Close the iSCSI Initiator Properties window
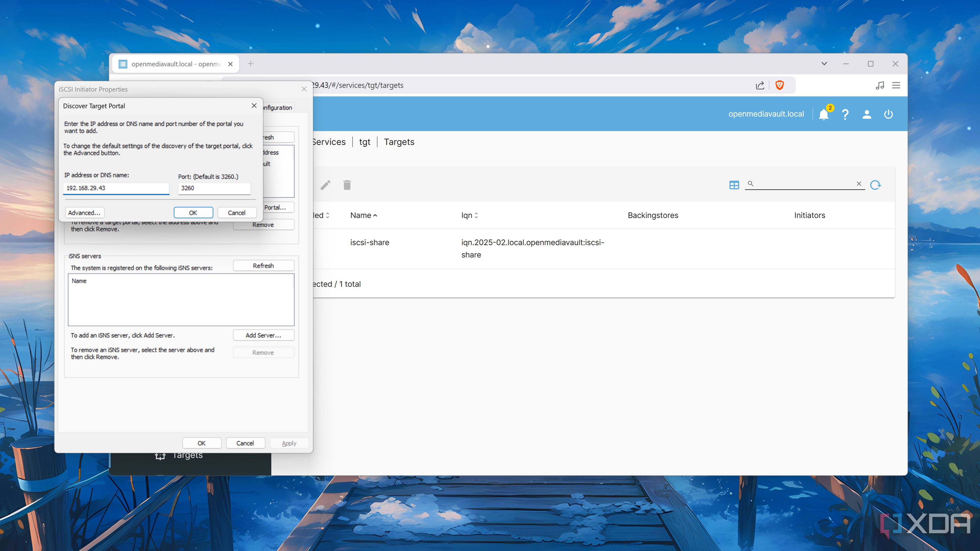Viewport: 980px width, 551px height. (304, 89)
